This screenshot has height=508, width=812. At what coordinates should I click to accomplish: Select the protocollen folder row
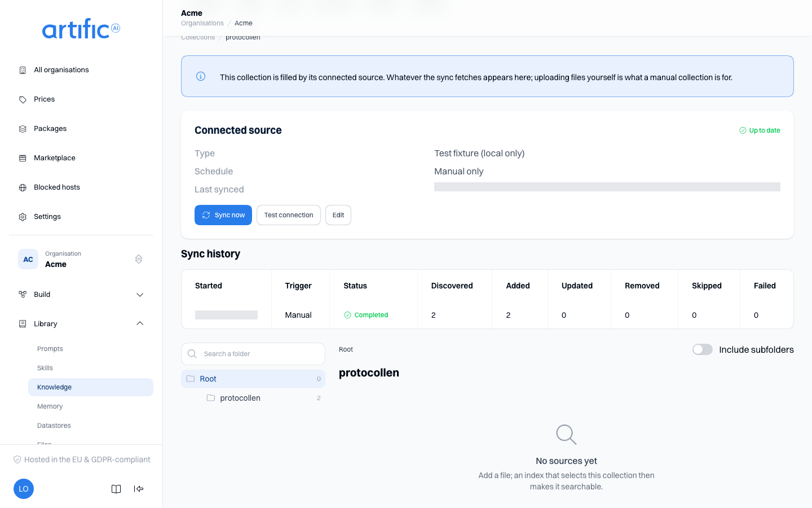pyautogui.click(x=253, y=398)
